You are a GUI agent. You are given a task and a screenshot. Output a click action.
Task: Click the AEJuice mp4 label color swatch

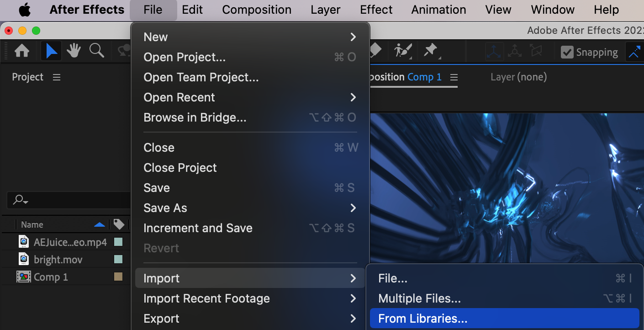118,242
